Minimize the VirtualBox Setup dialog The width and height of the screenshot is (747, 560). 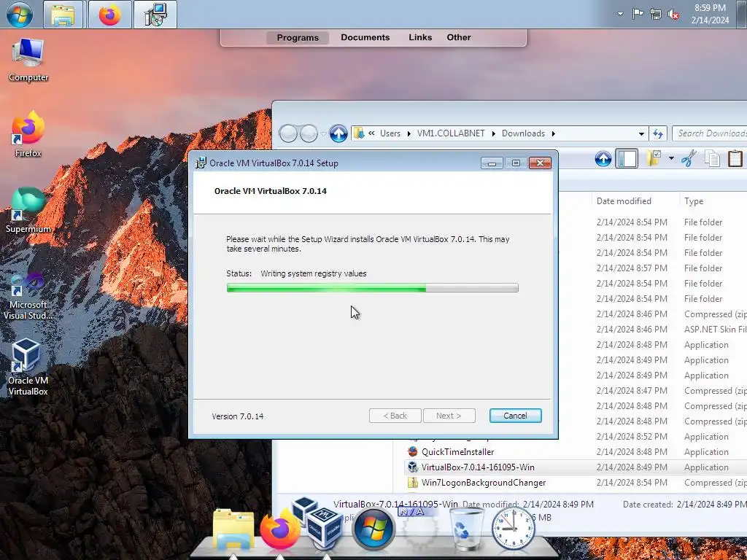492,163
